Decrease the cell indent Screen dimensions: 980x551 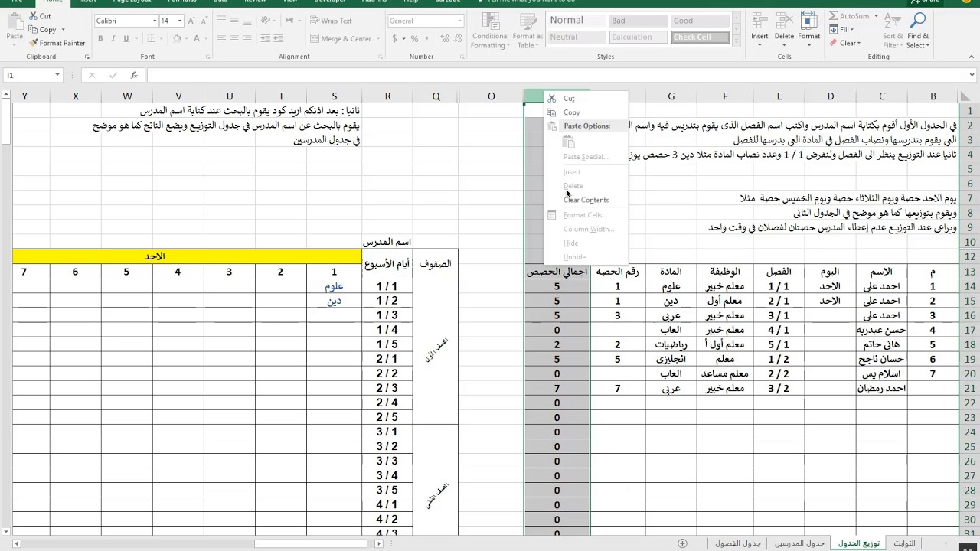pos(266,38)
